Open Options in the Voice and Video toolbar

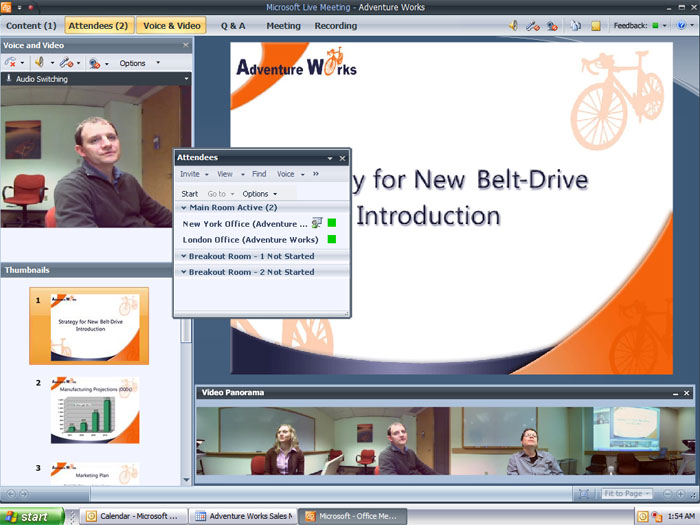(132, 63)
